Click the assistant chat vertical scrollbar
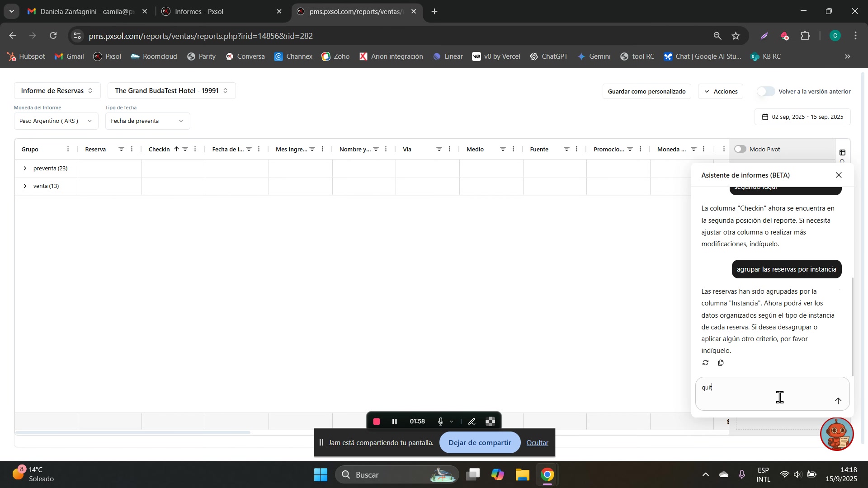 (853, 327)
